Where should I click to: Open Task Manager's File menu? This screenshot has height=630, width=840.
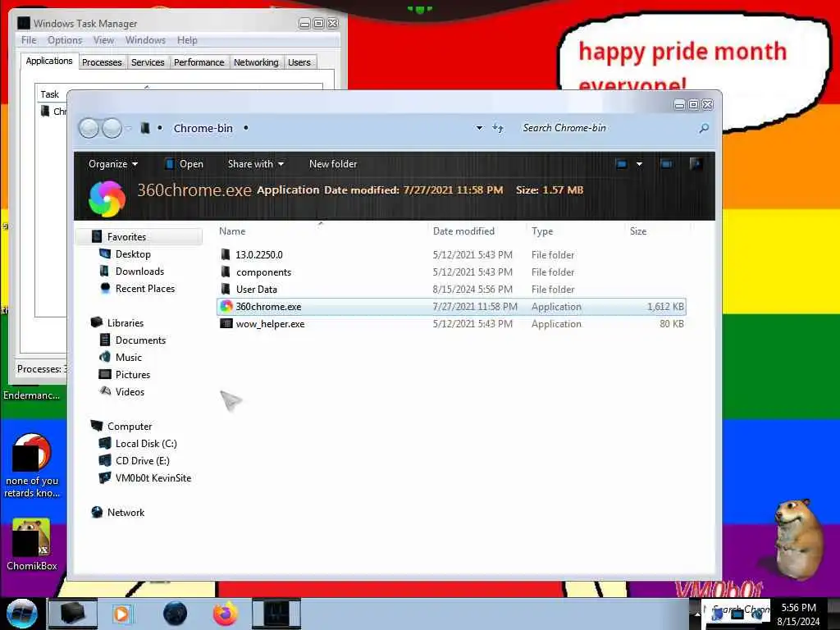coord(29,40)
